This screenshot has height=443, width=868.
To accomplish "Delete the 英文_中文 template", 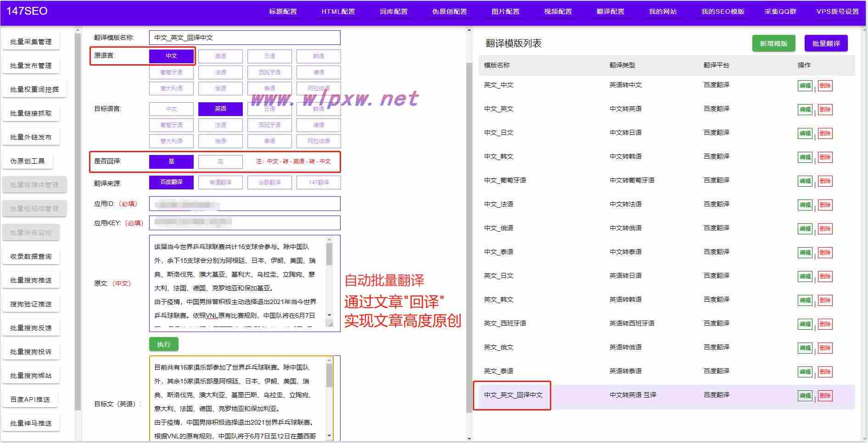I will click(x=825, y=86).
